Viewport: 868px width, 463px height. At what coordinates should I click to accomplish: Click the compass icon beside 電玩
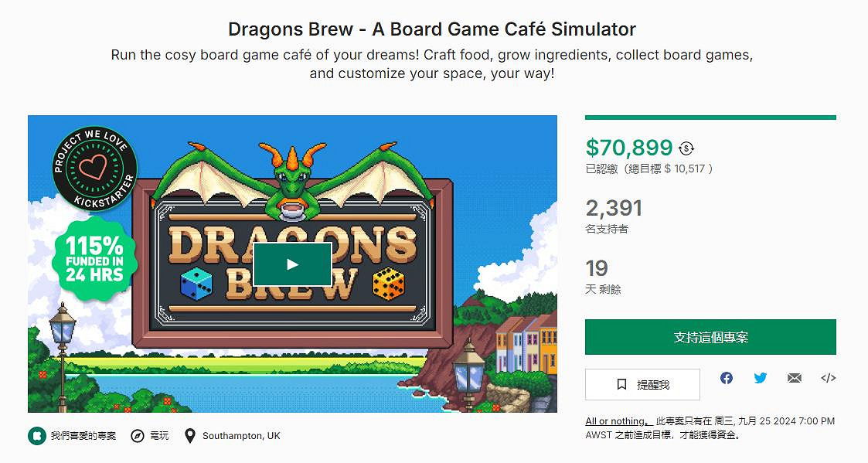click(138, 436)
